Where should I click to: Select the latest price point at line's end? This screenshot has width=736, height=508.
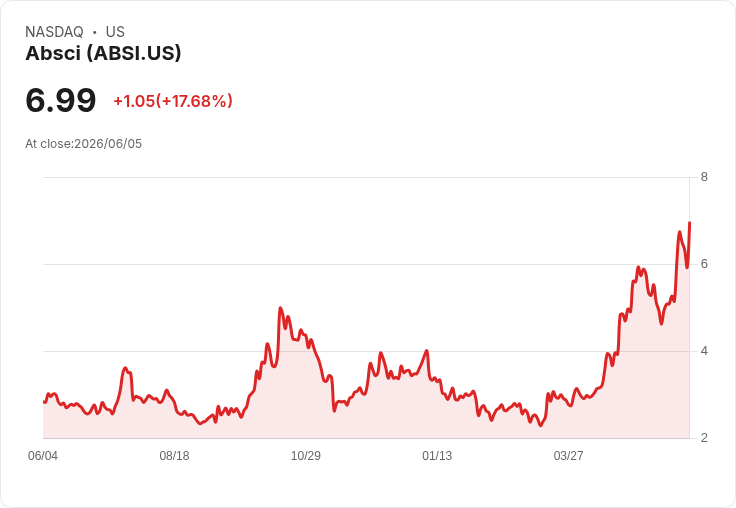[x=689, y=223]
